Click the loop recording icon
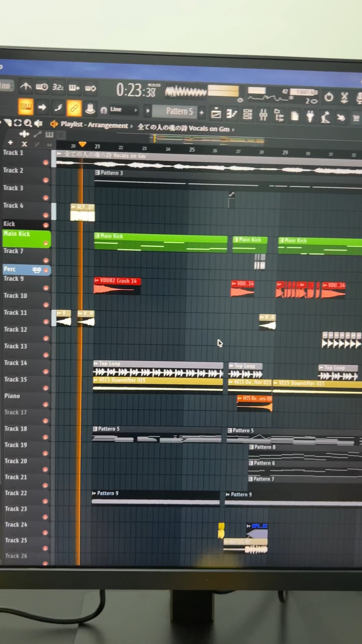Viewport: 362px width, 644px height. [90, 88]
